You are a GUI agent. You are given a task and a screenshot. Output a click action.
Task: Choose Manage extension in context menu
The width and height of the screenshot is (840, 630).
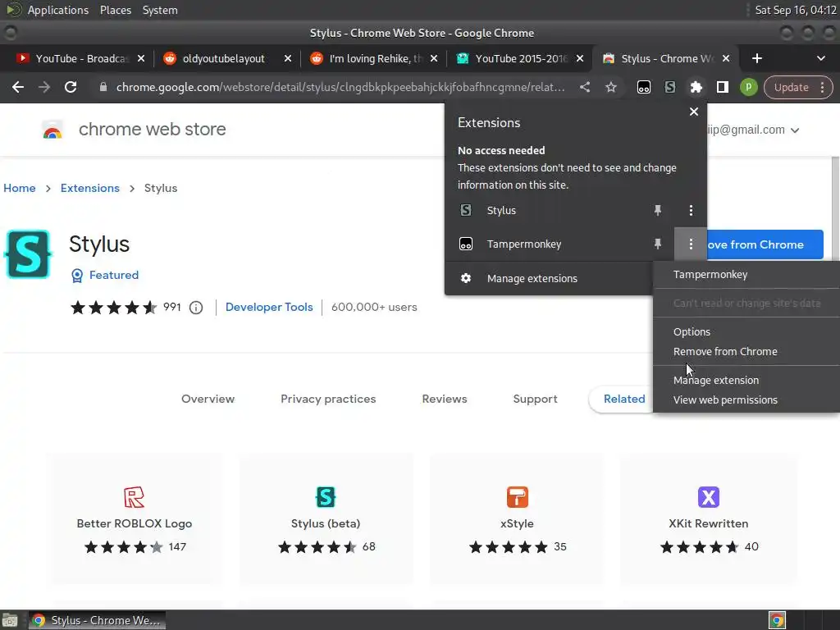click(746, 380)
